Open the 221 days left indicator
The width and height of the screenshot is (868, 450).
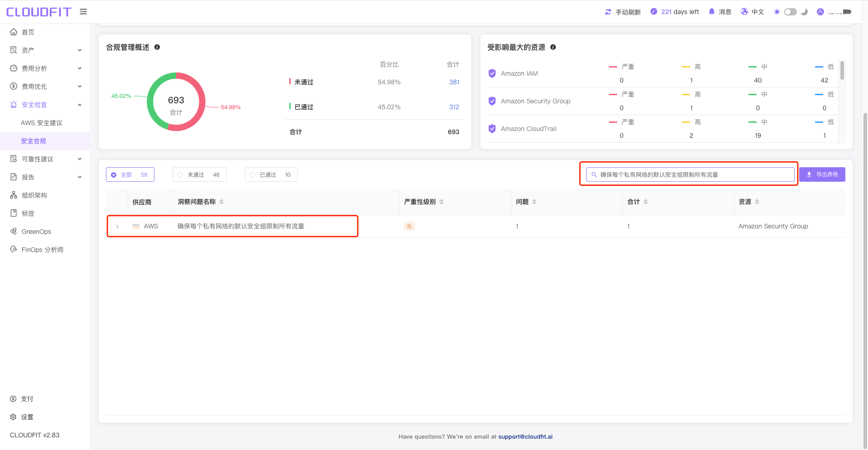(674, 12)
